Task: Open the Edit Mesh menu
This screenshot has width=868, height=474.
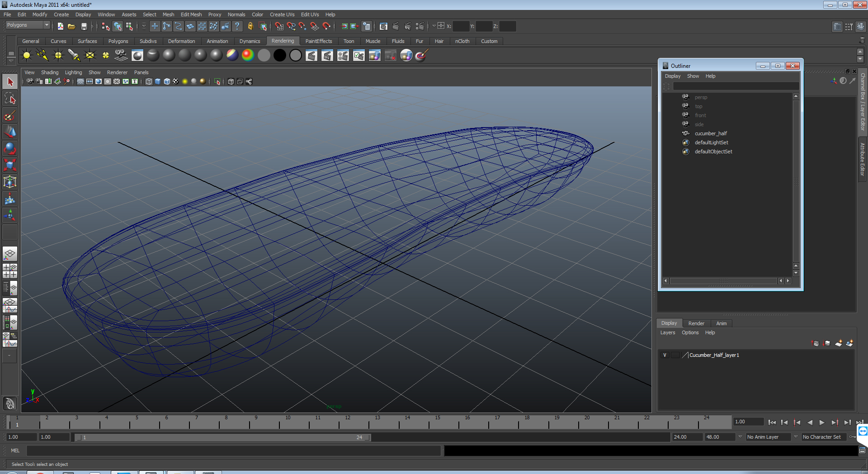Action: (x=191, y=14)
